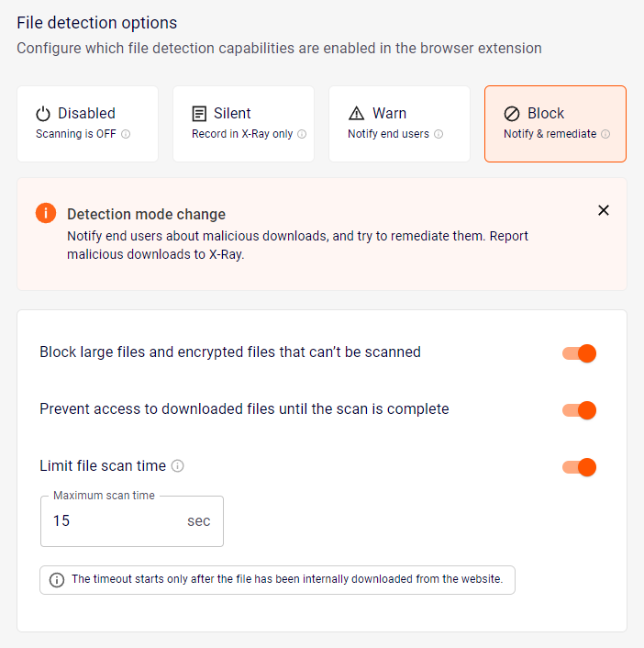The width and height of the screenshot is (644, 648).
Task: Click info icon beside Notify & remediate
Action: pos(605,134)
